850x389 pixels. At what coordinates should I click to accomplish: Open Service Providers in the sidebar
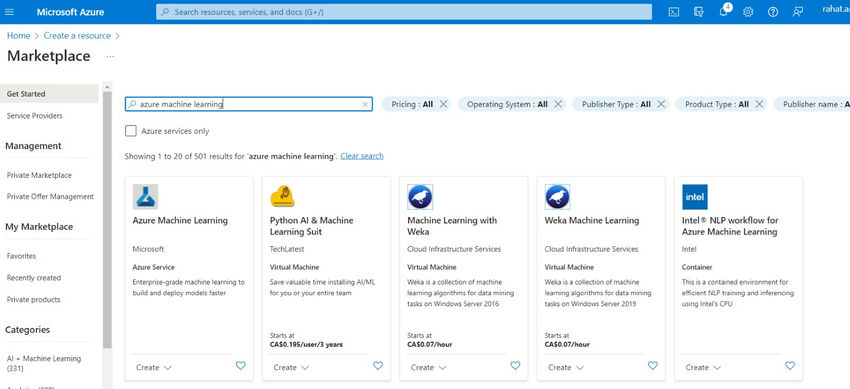point(35,115)
